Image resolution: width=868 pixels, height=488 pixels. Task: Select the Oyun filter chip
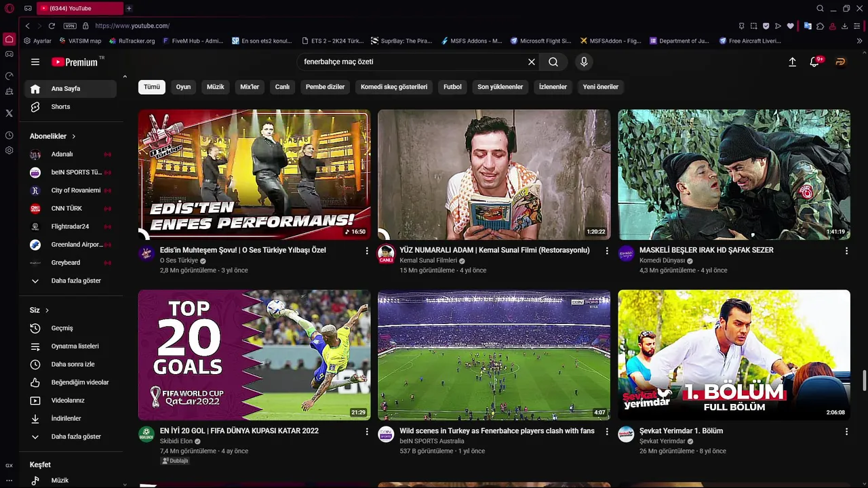(x=183, y=87)
